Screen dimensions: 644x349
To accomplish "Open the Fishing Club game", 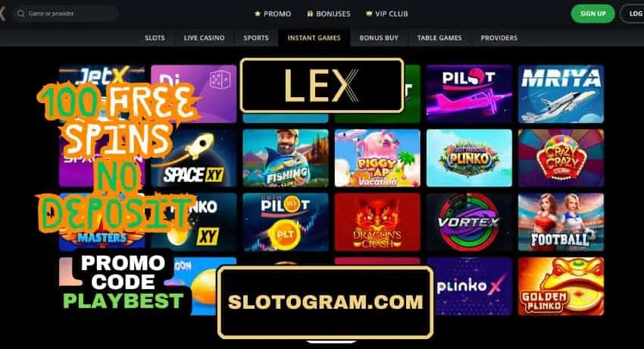I will tap(286, 159).
